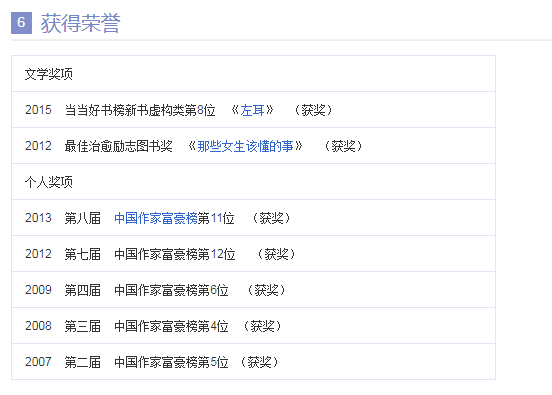
Task: Click the 第八届 text
Action: 83,218
